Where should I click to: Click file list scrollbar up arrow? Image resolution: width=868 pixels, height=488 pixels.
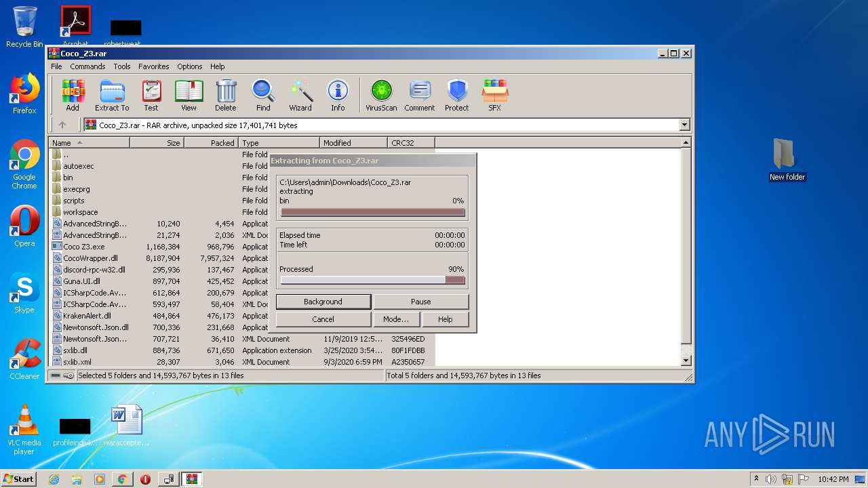686,143
